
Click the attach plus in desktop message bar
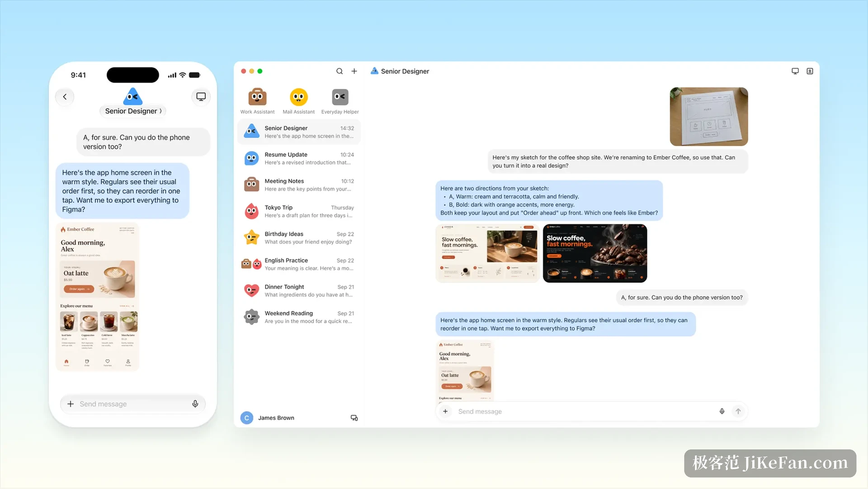pyautogui.click(x=445, y=411)
